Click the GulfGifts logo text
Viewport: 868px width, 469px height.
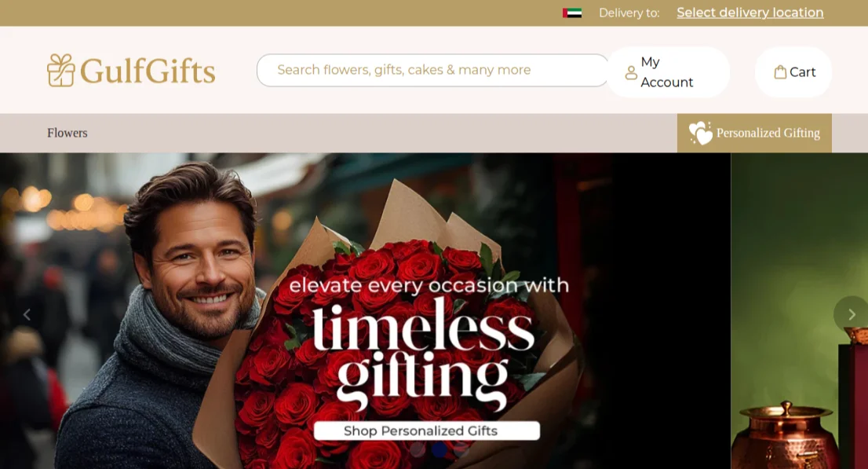coord(148,71)
